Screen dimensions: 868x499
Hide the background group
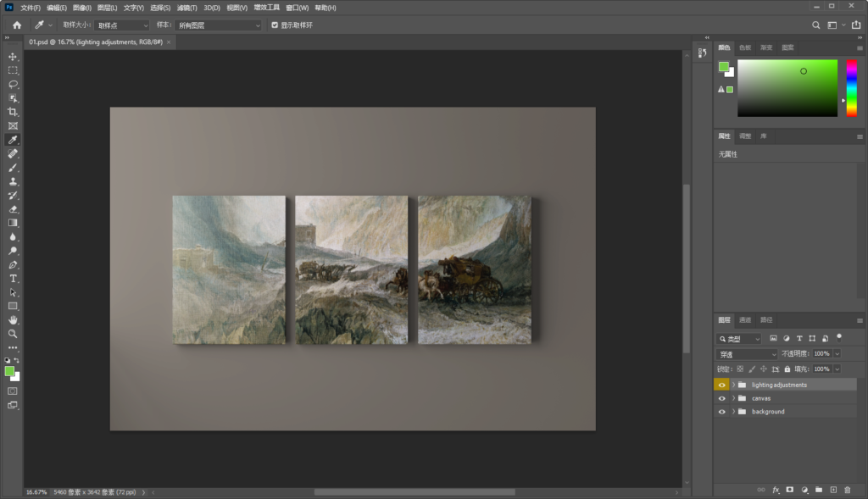tap(721, 412)
